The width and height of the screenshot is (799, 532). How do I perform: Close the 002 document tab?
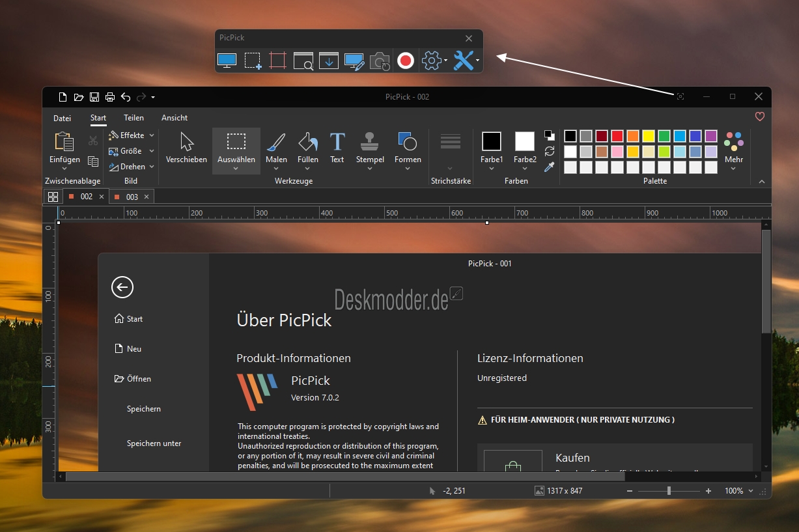102,197
